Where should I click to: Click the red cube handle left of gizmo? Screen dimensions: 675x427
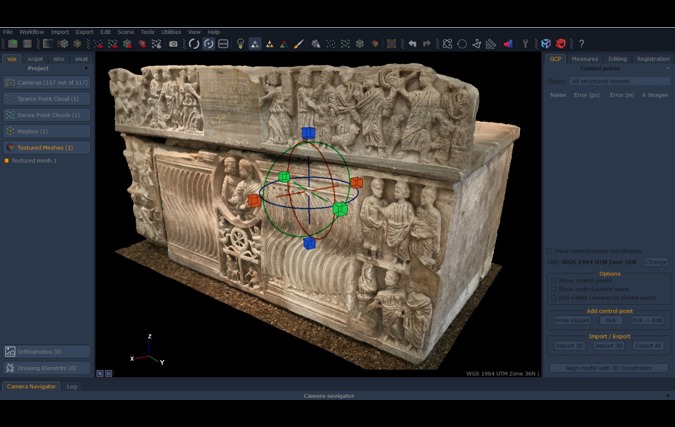point(254,201)
